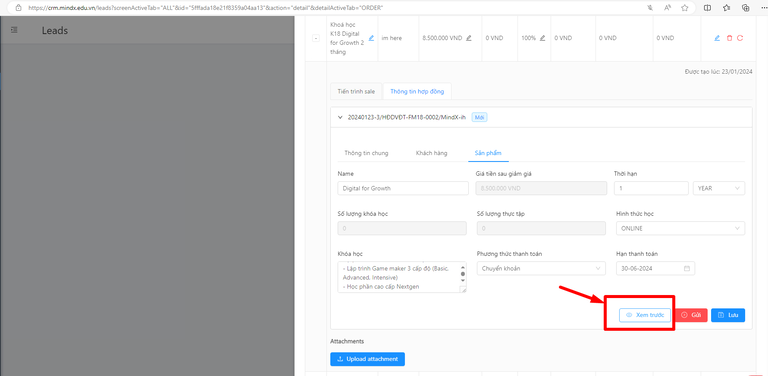
Task: Collapse contract 20240123-3/HDDVDT-FM18-0002 chevron
Action: (x=340, y=118)
